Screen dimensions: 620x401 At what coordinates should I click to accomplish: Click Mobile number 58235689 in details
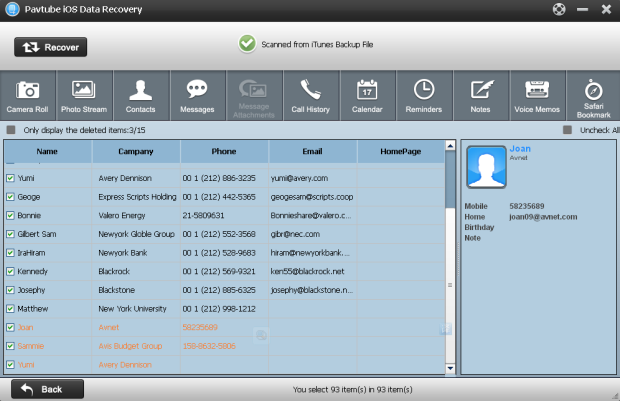(527, 206)
